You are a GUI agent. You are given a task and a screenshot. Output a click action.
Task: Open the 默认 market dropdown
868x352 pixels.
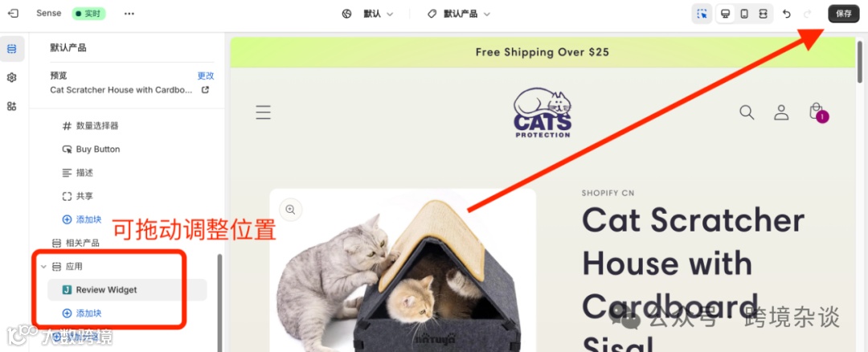click(x=367, y=14)
